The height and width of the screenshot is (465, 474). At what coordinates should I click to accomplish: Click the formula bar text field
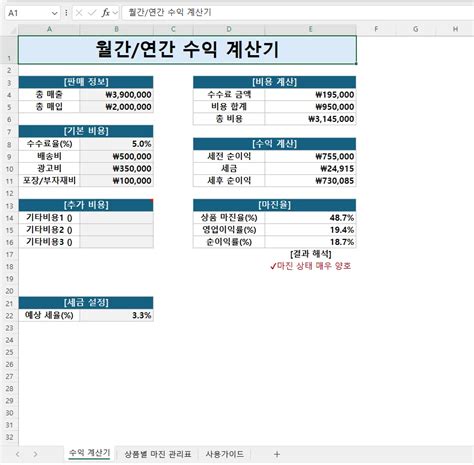(x=298, y=13)
